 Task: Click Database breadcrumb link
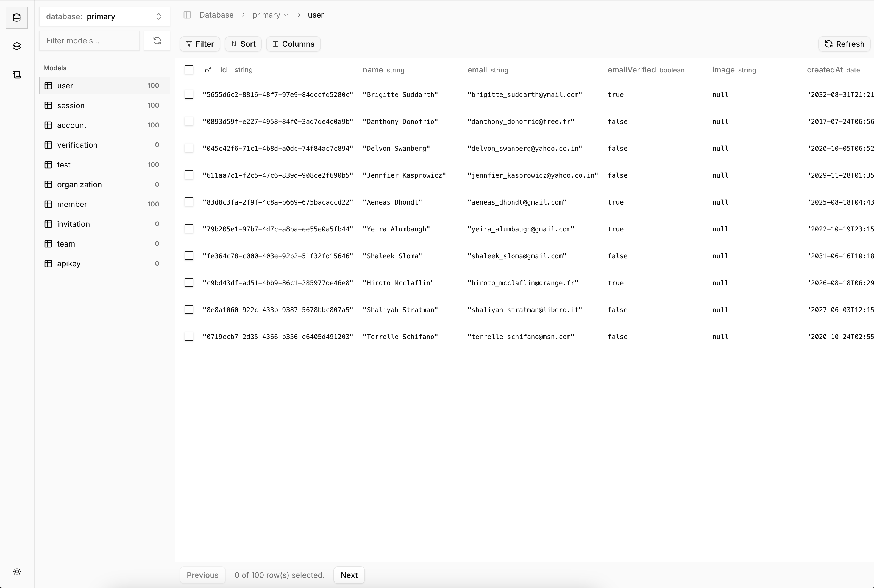click(x=216, y=15)
